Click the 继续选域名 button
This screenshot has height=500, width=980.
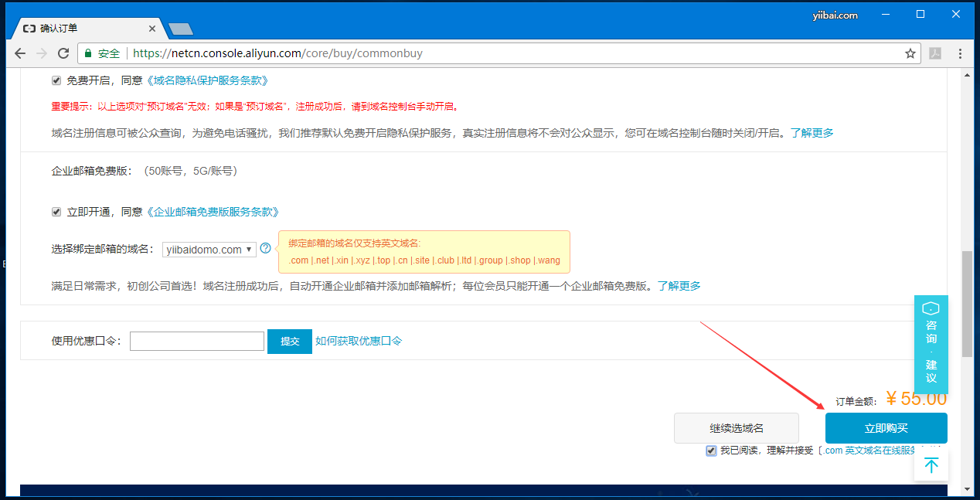736,428
